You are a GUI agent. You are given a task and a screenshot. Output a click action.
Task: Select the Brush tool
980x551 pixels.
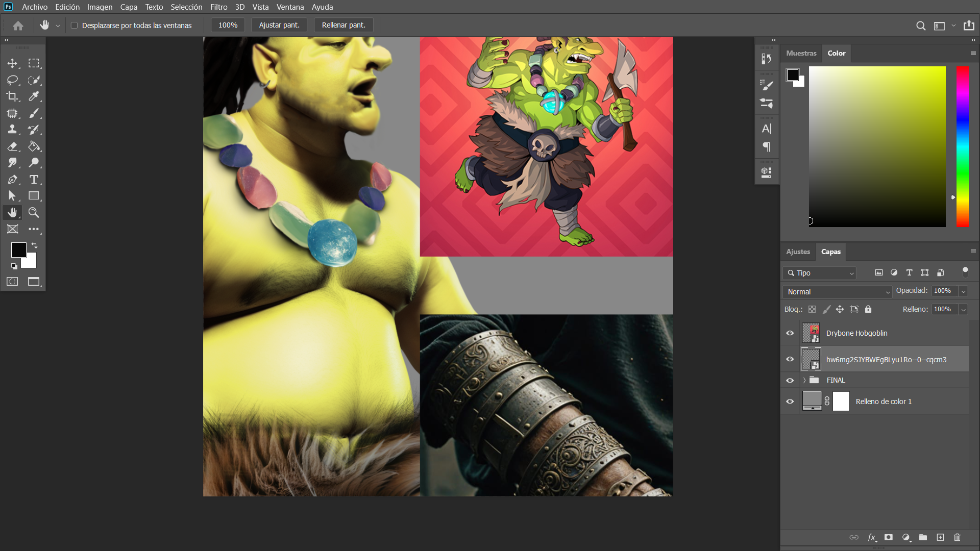34,113
